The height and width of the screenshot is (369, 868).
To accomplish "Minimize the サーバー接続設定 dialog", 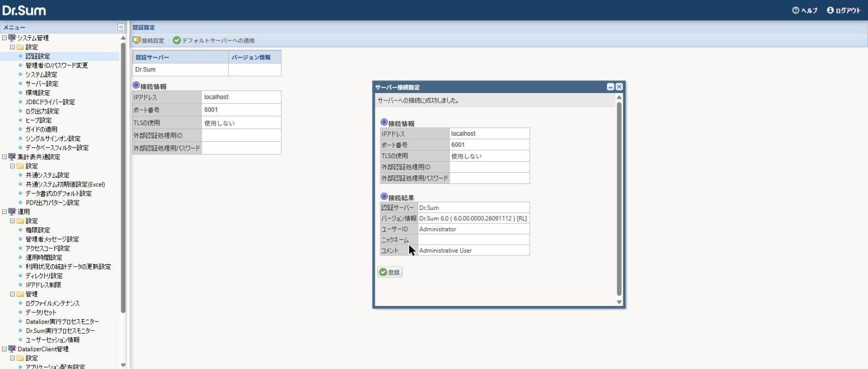I will pyautogui.click(x=611, y=87).
